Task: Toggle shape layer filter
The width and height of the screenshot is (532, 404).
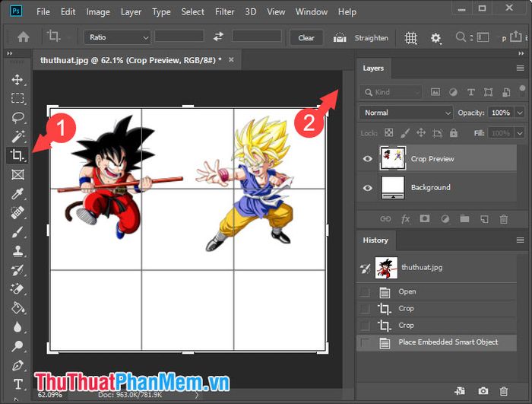Action: point(488,92)
